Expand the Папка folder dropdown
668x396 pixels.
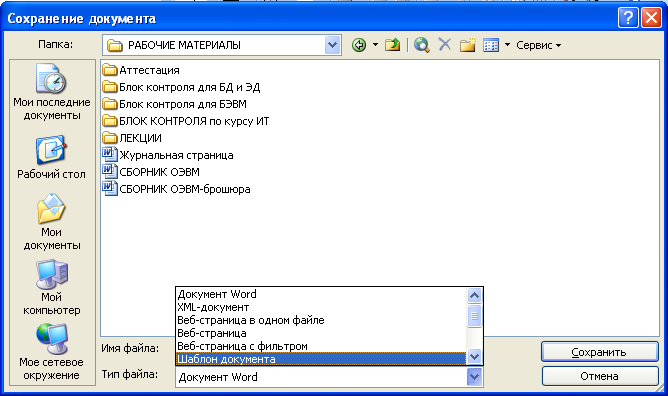tap(332, 45)
